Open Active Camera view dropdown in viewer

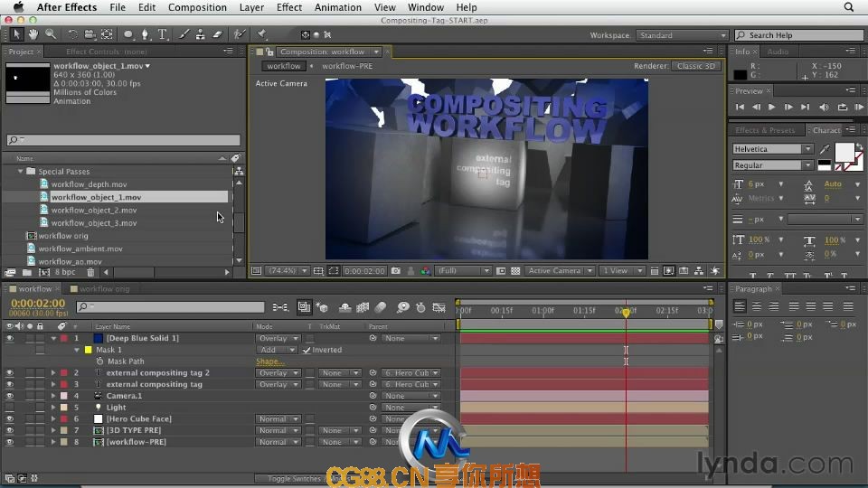coord(559,270)
